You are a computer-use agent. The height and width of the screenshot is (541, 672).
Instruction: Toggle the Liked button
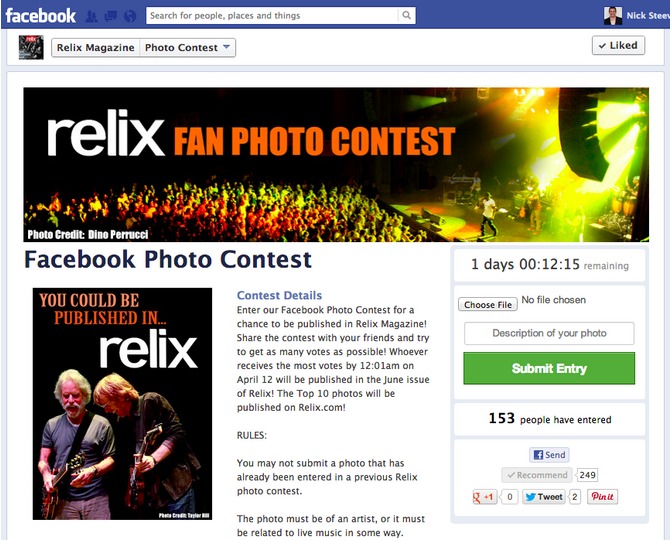click(618, 45)
